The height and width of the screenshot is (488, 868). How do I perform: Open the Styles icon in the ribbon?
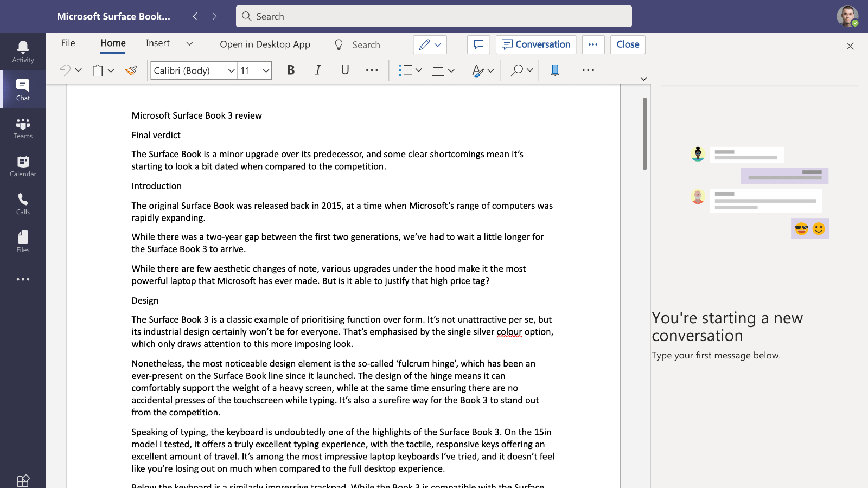477,70
